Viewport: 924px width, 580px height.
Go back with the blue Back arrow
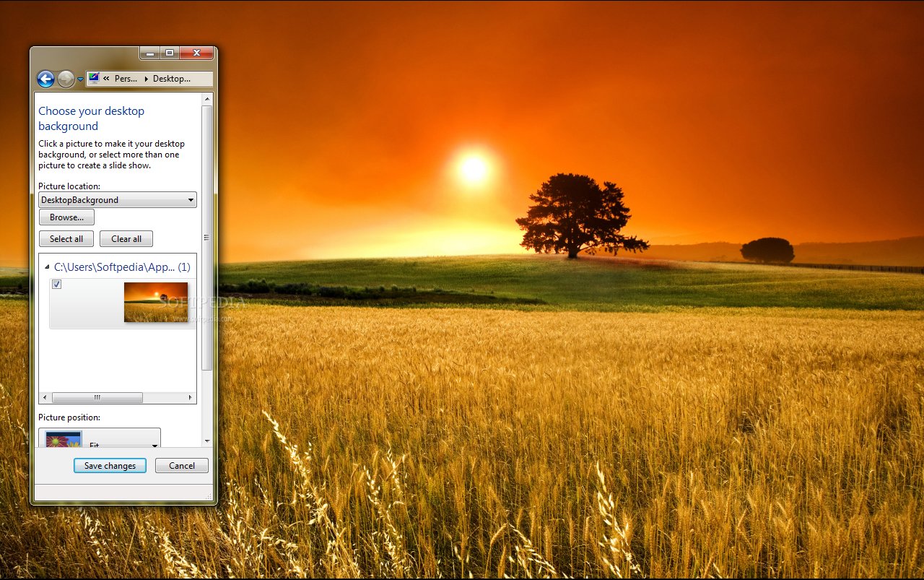[45, 79]
